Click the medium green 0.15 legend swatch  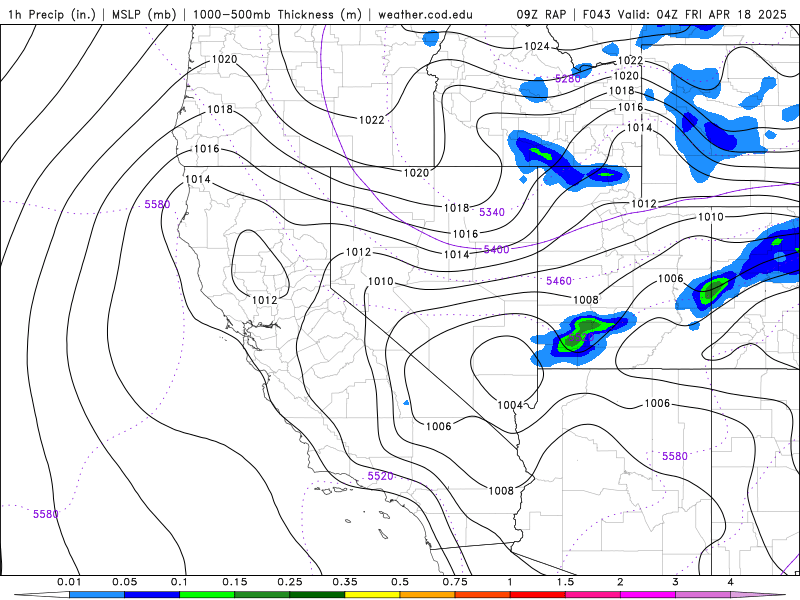262,595
